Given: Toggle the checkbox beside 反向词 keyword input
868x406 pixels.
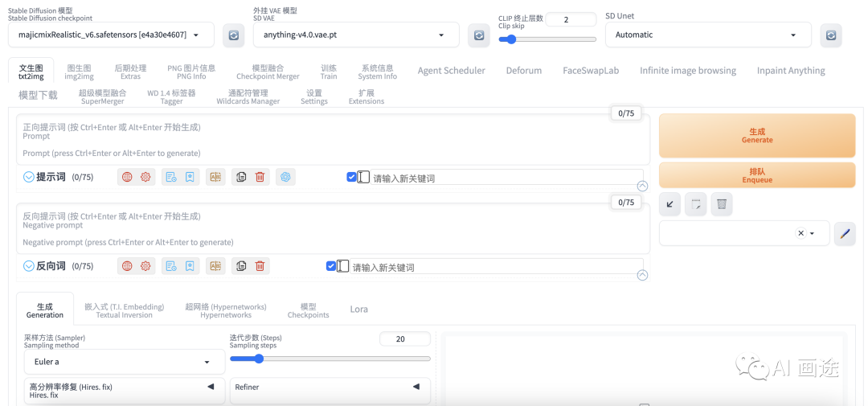Looking at the screenshot, I should [x=331, y=266].
